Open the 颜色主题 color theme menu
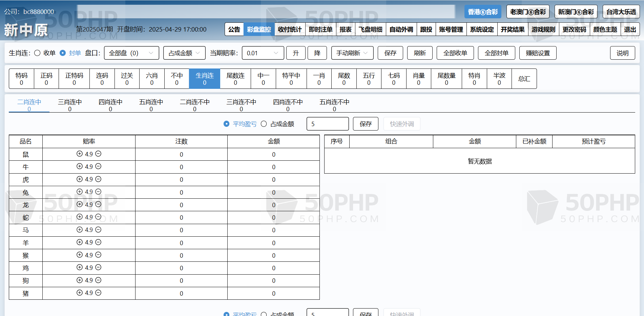 pos(605,29)
